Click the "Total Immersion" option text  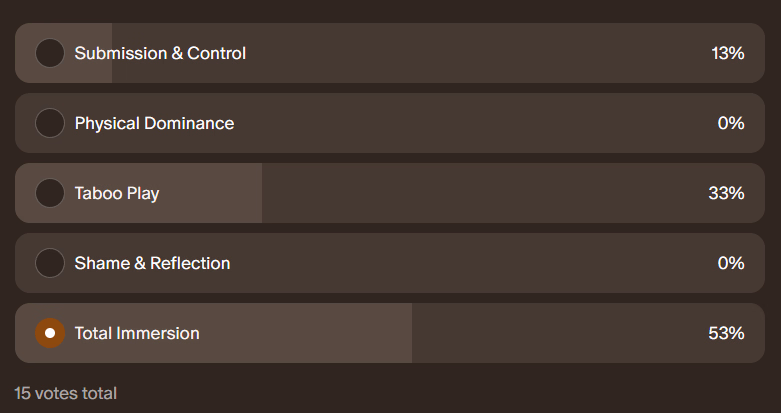coord(137,333)
